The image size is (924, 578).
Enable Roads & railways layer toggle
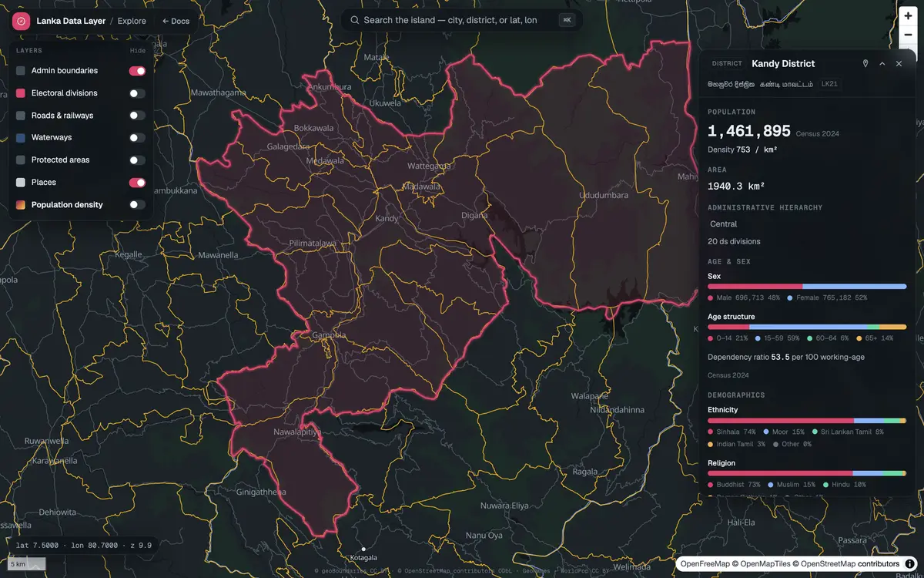click(x=137, y=116)
